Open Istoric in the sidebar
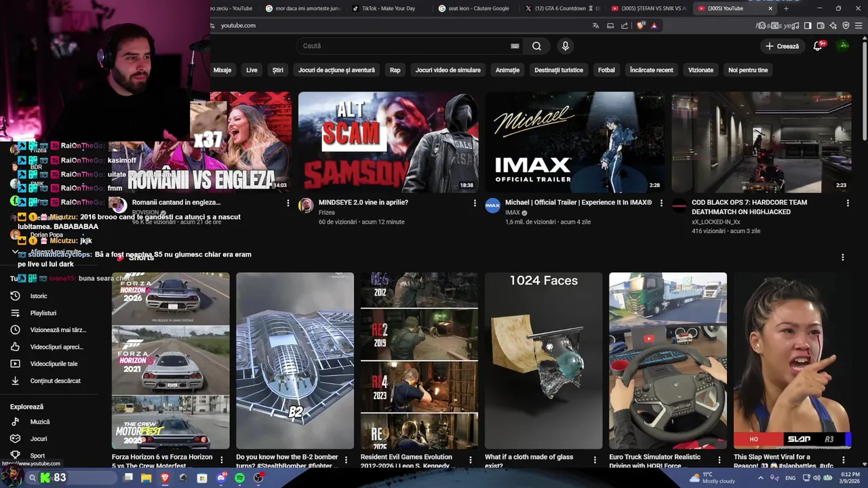 pos(39,296)
